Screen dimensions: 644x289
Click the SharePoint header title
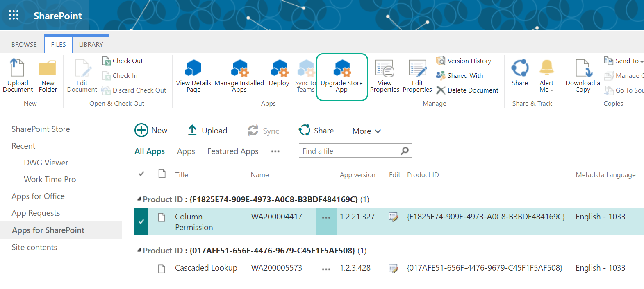pos(58,16)
